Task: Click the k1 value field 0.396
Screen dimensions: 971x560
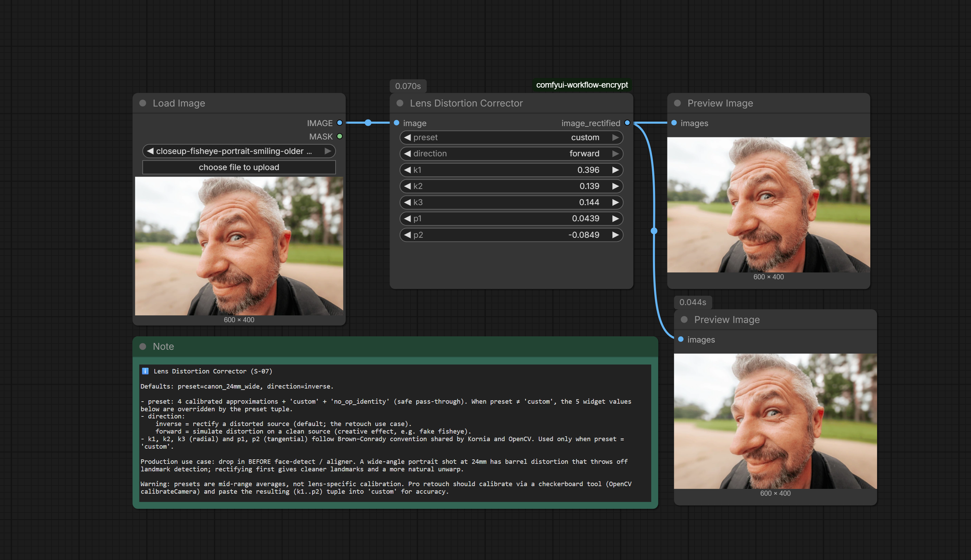Action: point(511,170)
